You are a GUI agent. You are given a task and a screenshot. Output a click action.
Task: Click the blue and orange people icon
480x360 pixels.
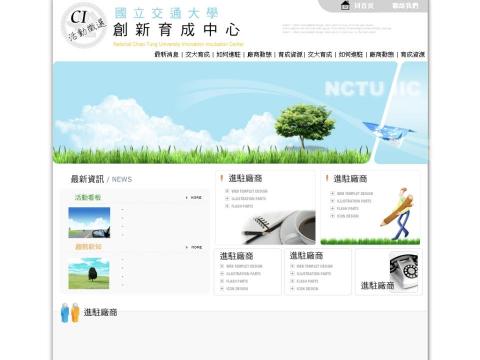click(x=70, y=312)
